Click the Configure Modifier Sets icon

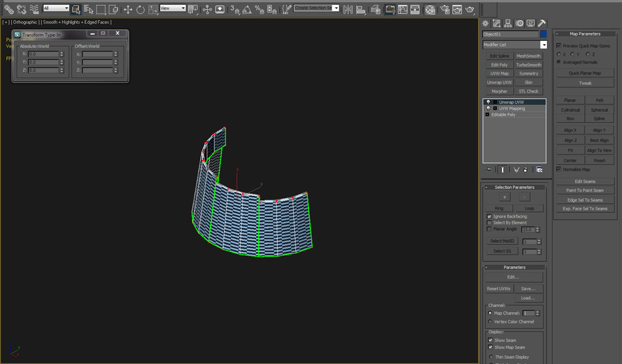tap(539, 170)
